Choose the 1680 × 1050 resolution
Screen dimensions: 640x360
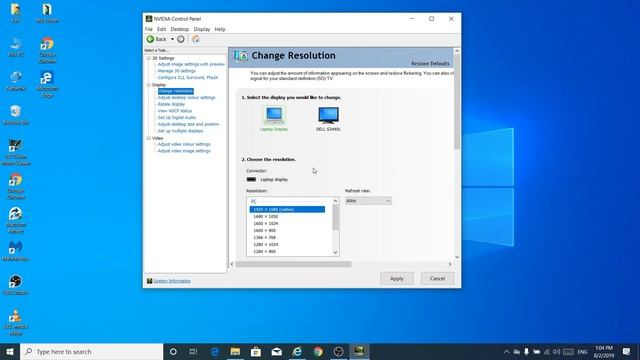pos(266,216)
